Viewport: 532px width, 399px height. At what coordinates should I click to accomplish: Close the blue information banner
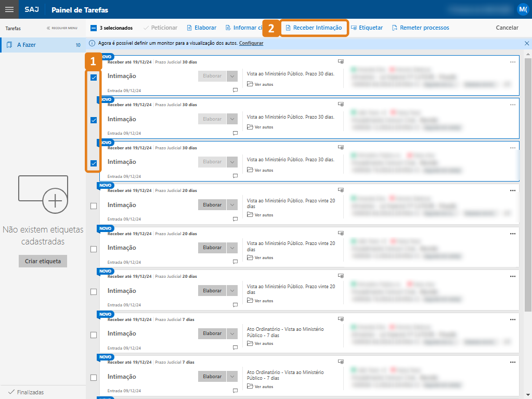526,43
